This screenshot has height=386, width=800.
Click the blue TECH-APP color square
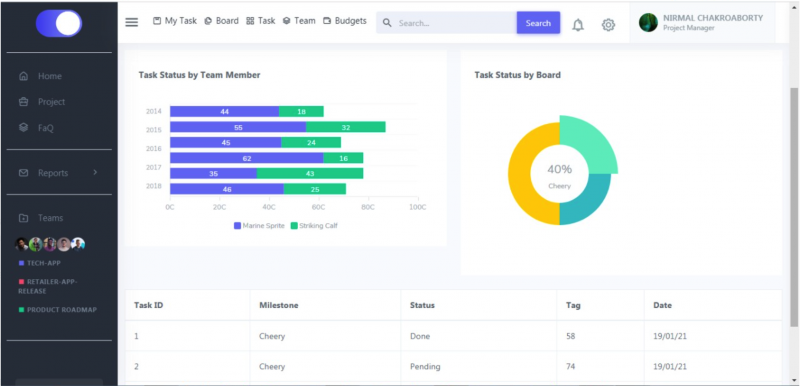point(21,263)
